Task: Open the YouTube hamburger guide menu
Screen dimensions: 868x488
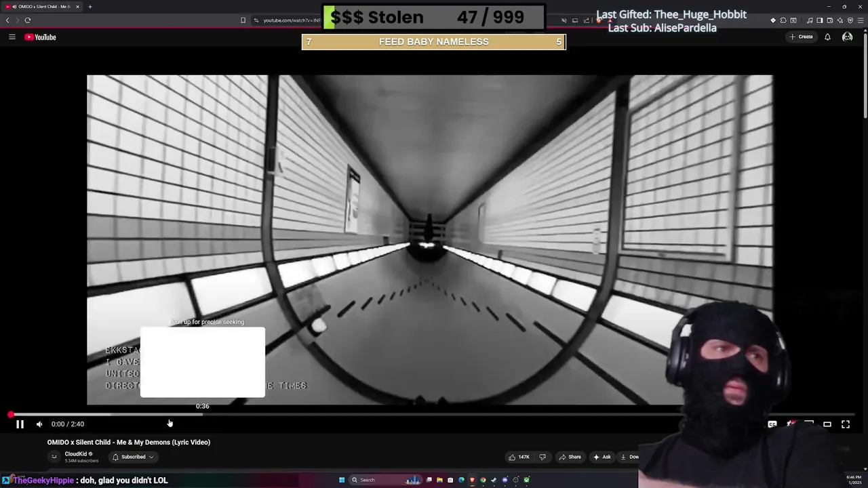Action: click(12, 37)
